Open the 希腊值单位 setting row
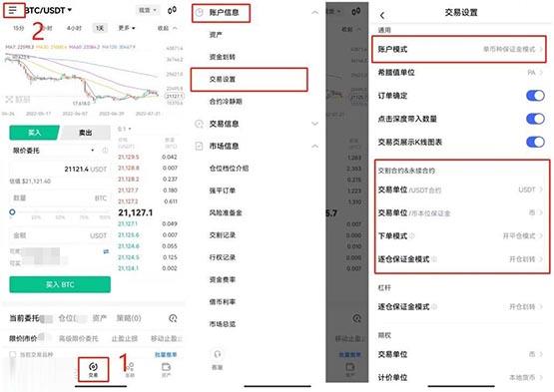Image resolution: width=554 pixels, height=392 pixels. (460, 73)
